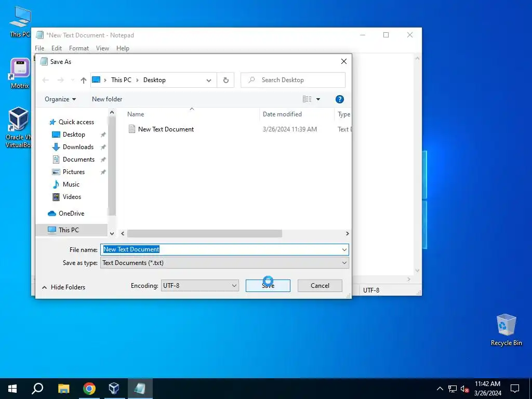Click the Downloads arrow icon in sidebar
The height and width of the screenshot is (399, 532).
point(56,147)
